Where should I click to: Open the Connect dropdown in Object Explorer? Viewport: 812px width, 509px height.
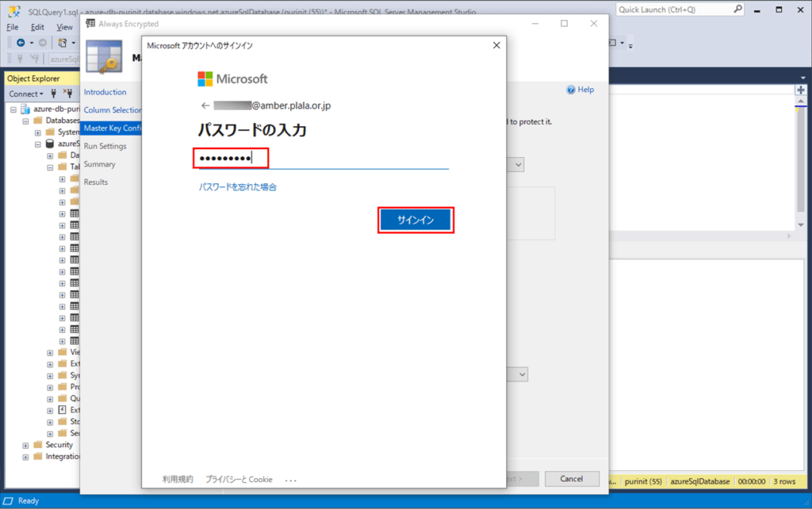coord(26,94)
